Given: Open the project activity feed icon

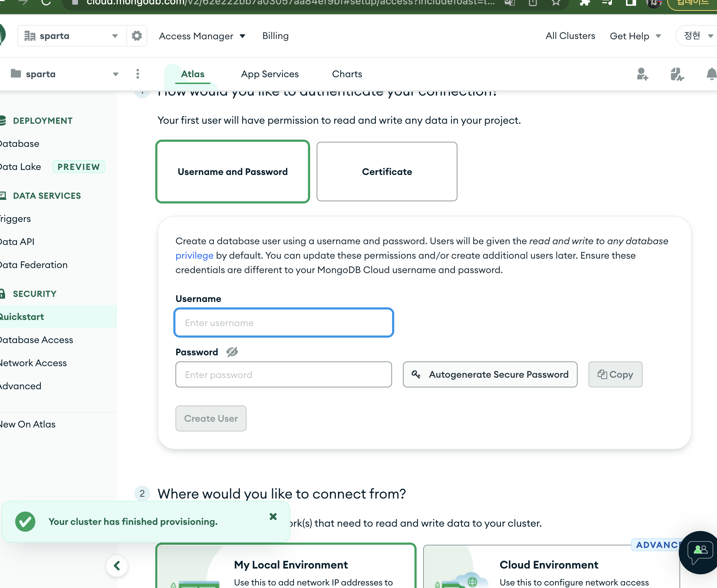Looking at the screenshot, I should coord(677,74).
